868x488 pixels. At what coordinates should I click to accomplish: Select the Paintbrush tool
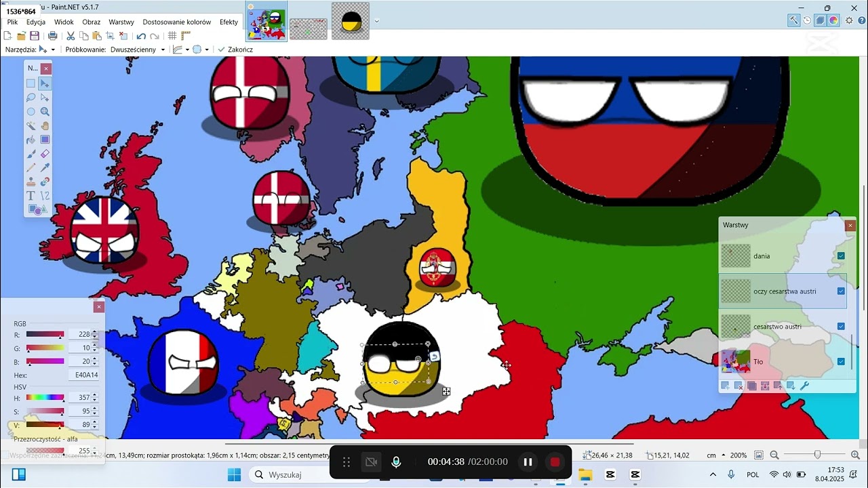[x=31, y=154]
